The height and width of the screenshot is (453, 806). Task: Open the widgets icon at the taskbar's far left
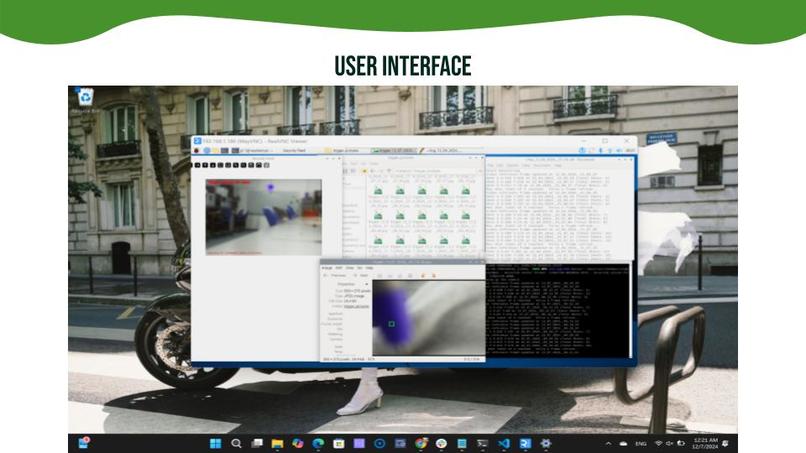click(83, 443)
